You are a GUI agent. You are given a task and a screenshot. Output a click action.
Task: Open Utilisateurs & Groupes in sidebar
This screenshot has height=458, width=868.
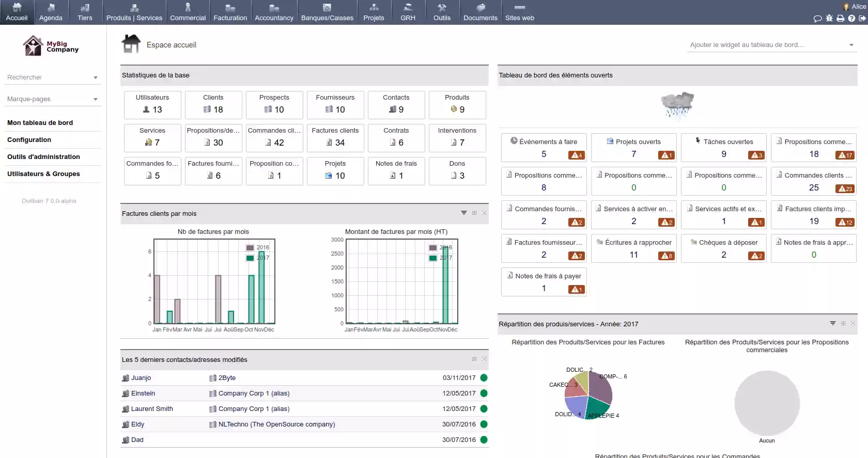(x=43, y=174)
